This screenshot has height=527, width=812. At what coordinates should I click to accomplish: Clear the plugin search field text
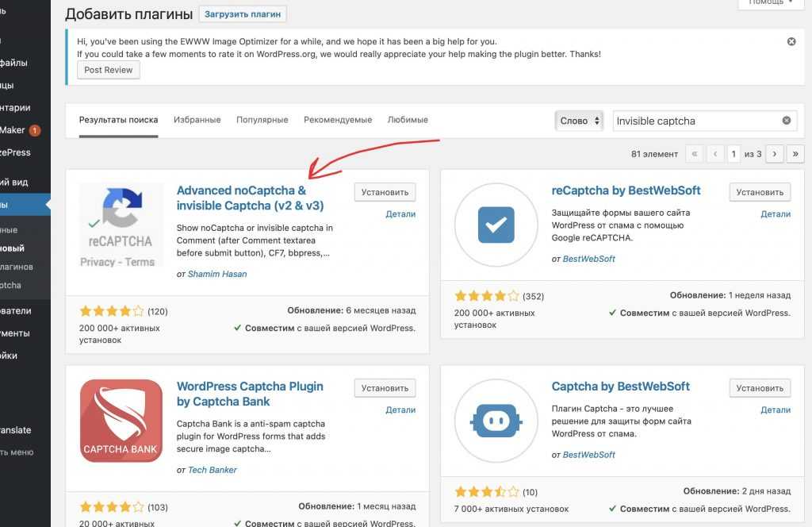pos(787,121)
